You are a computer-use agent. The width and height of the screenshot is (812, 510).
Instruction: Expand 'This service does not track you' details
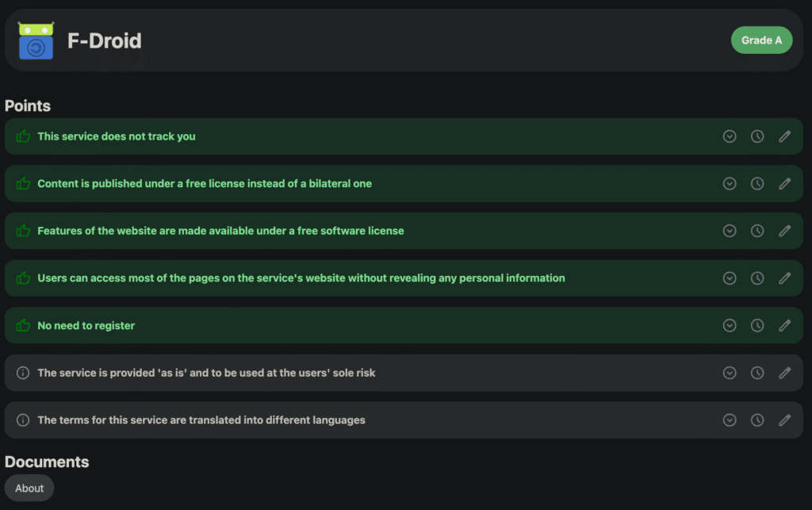pyautogui.click(x=730, y=136)
